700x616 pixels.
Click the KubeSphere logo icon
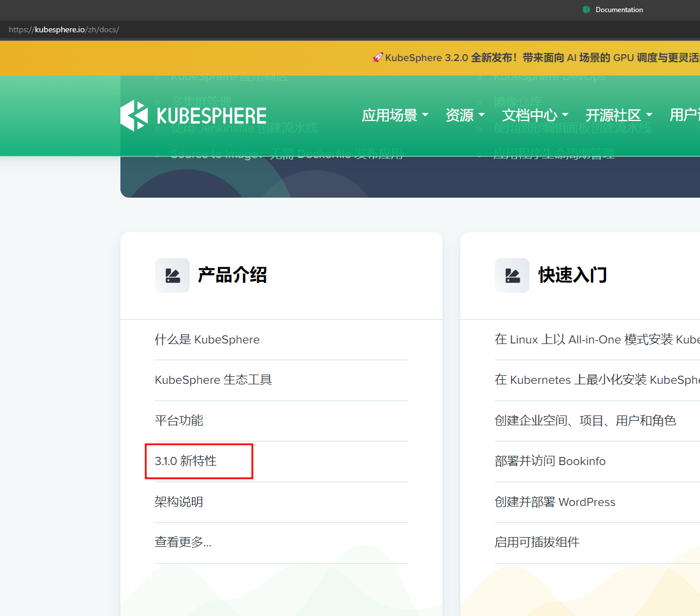[134, 115]
